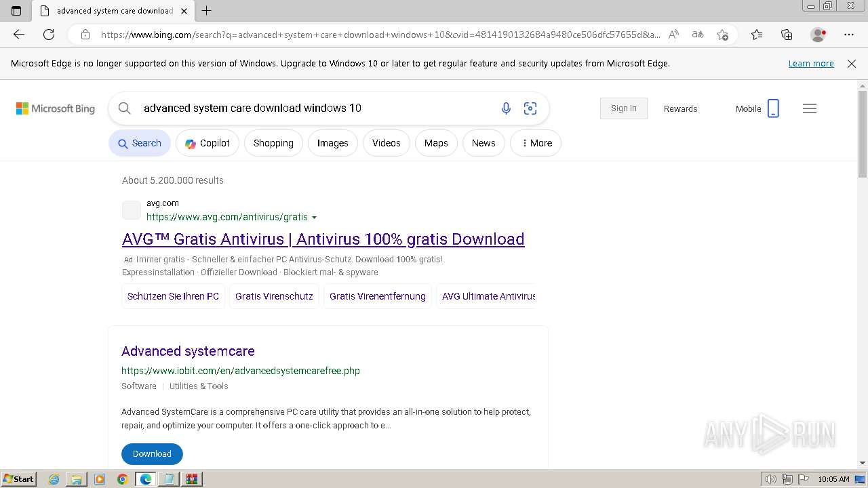Switch to Edge taskbar icon
Viewport: 868px width, 488px height.
point(146,479)
